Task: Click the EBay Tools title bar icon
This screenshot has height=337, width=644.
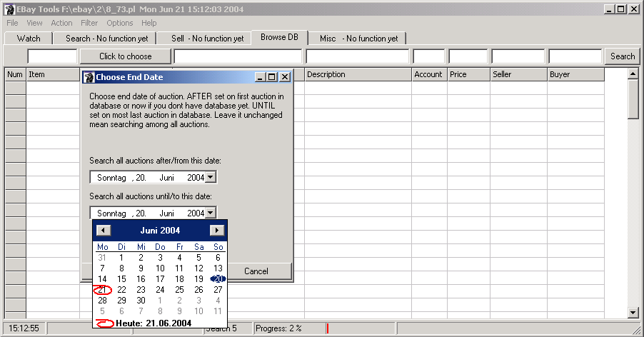Action: (9, 9)
